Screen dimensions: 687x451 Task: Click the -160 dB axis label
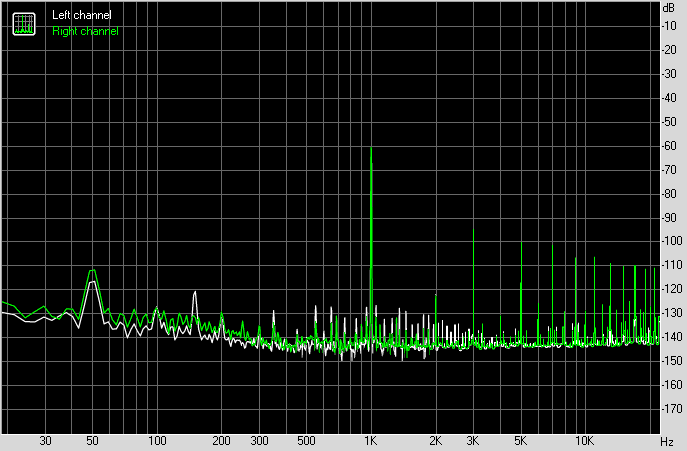pos(672,384)
